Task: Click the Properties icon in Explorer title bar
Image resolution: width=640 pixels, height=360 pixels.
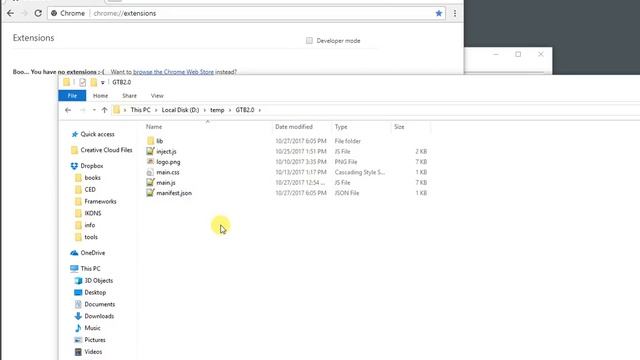Action: click(x=83, y=82)
